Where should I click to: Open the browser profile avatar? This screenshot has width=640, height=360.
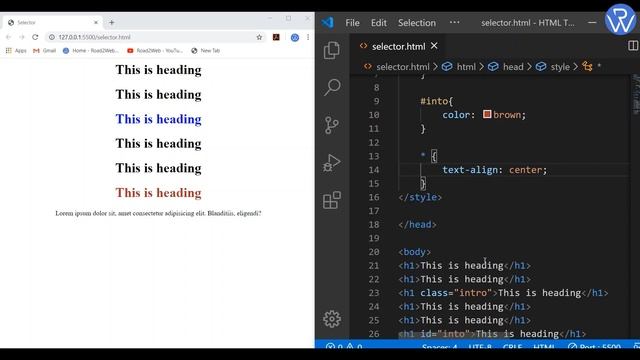pos(295,37)
